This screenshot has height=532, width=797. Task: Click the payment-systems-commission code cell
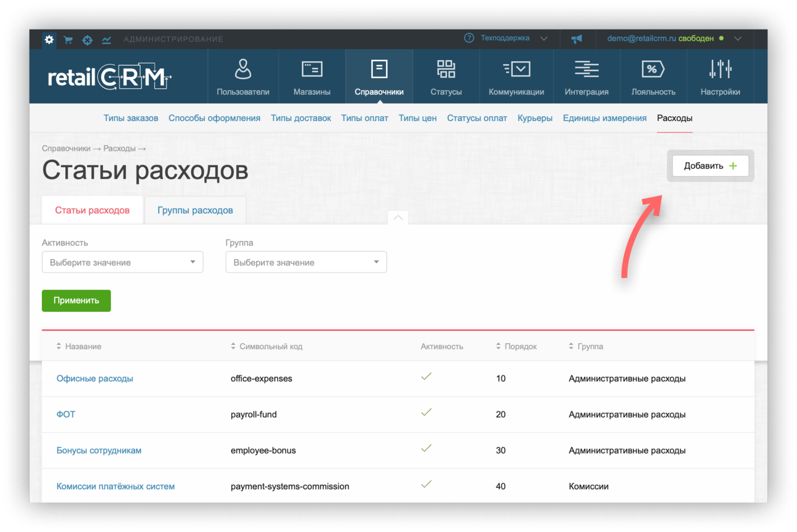[x=290, y=486]
